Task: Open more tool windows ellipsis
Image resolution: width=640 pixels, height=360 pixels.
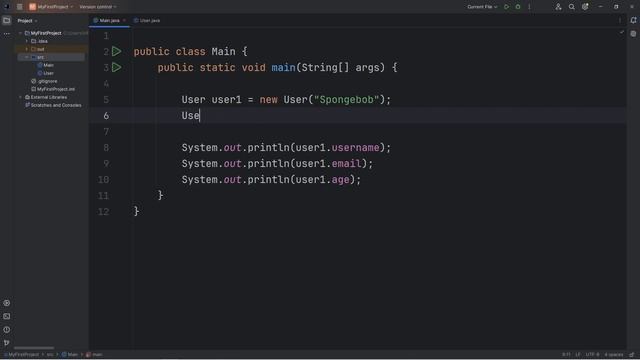Action: click(x=7, y=34)
